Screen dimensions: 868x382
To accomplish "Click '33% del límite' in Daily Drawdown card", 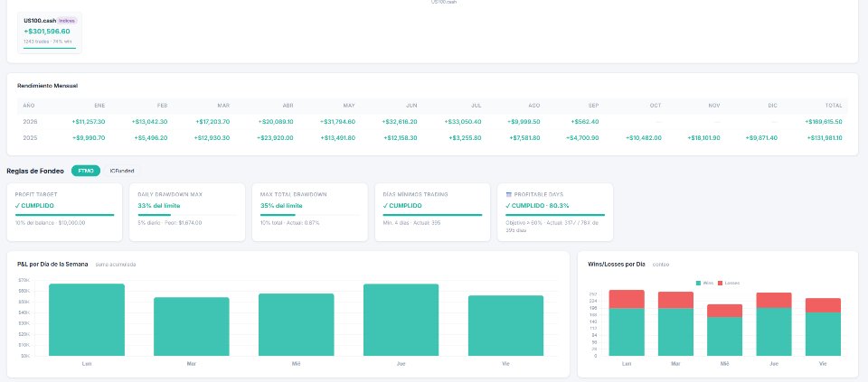I will [159, 206].
